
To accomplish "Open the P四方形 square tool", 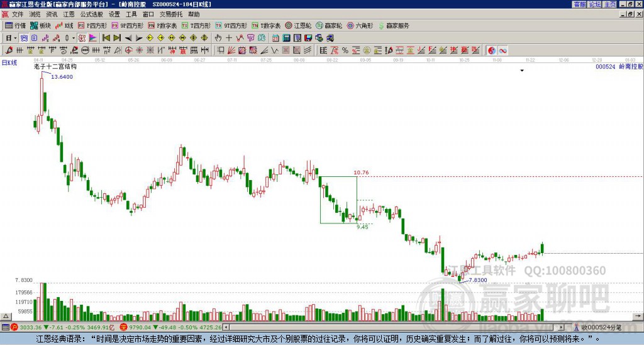I will pyautogui.click(x=92, y=25).
